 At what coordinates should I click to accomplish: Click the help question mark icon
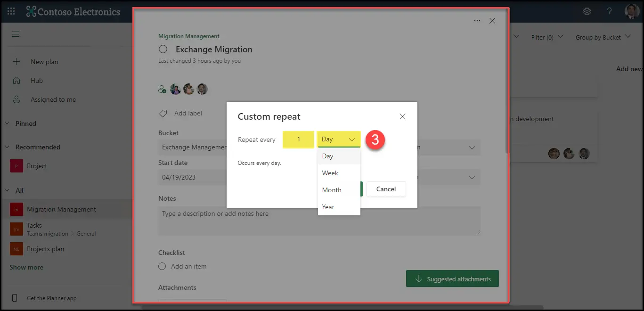(x=609, y=11)
